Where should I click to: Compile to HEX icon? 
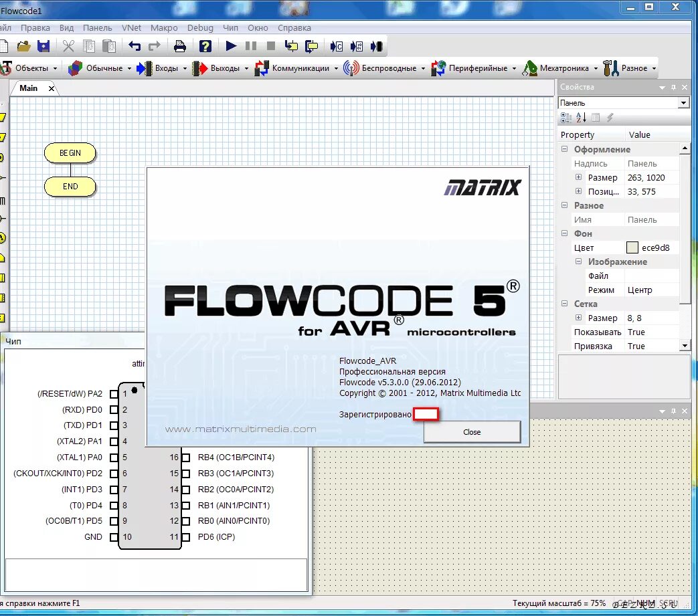[x=357, y=45]
